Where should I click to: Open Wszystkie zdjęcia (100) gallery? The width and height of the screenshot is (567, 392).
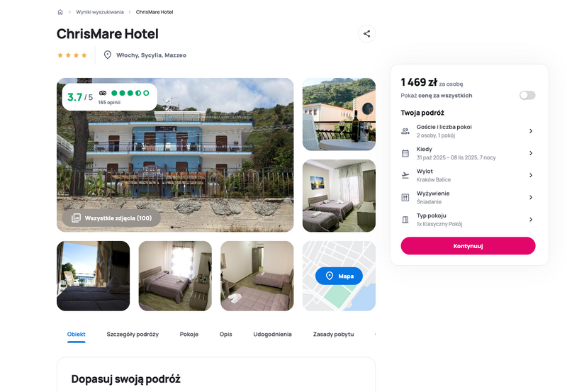[111, 218]
